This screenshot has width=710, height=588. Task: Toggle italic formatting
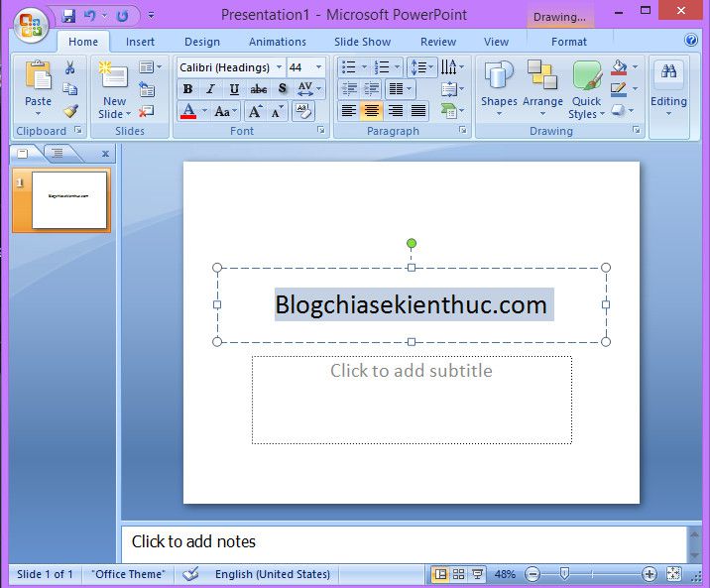click(210, 88)
